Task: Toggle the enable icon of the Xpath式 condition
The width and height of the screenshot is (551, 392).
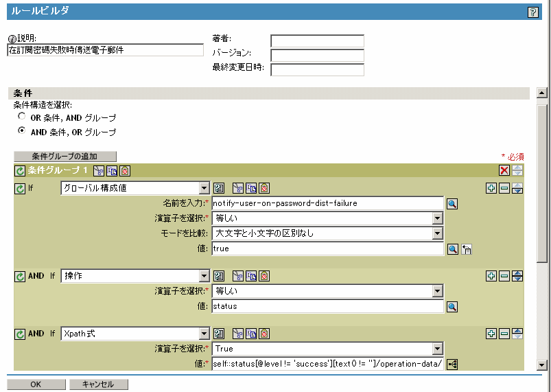Action: point(20,334)
